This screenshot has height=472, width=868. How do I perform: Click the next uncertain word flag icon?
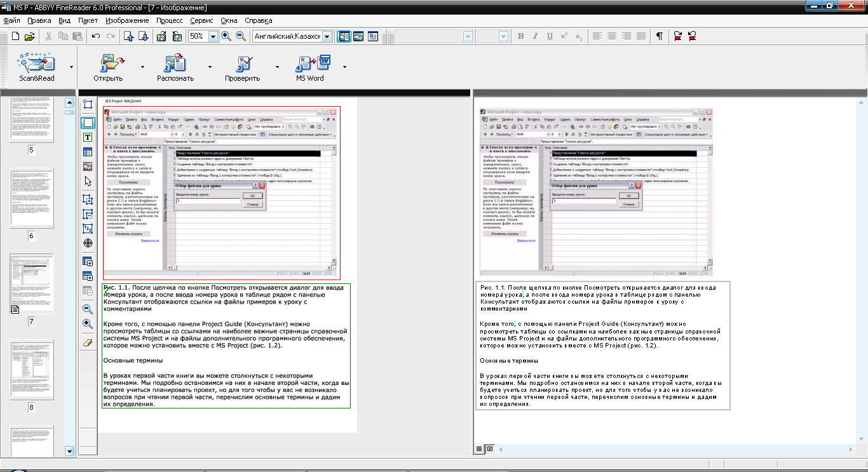678,36
